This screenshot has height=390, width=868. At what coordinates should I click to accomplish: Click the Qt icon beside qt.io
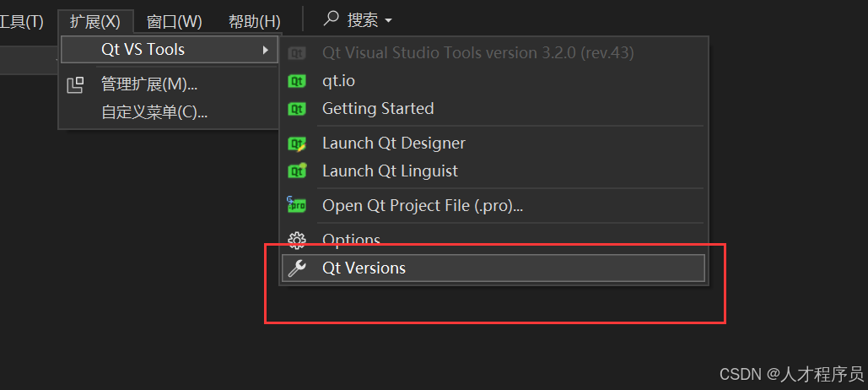pos(297,81)
